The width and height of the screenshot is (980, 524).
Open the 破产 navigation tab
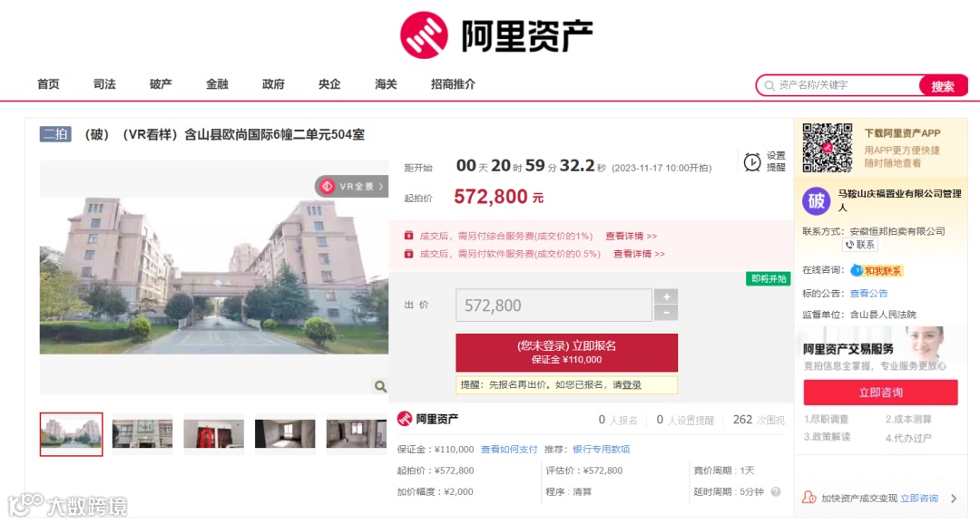161,84
